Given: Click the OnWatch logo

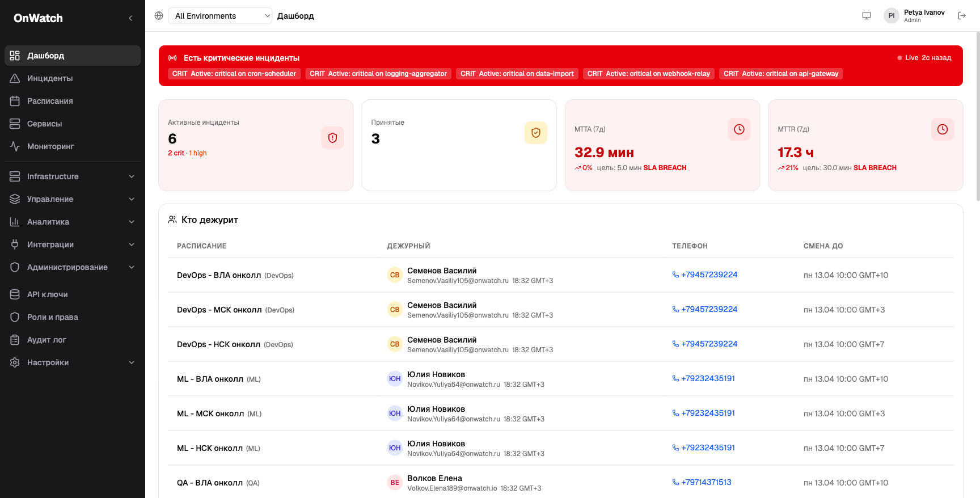Looking at the screenshot, I should click(x=38, y=18).
